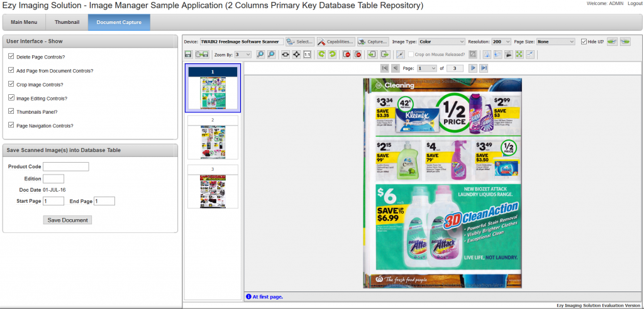
Task: Enable Crop on Mouse Released checkbox
Action: click(411, 54)
